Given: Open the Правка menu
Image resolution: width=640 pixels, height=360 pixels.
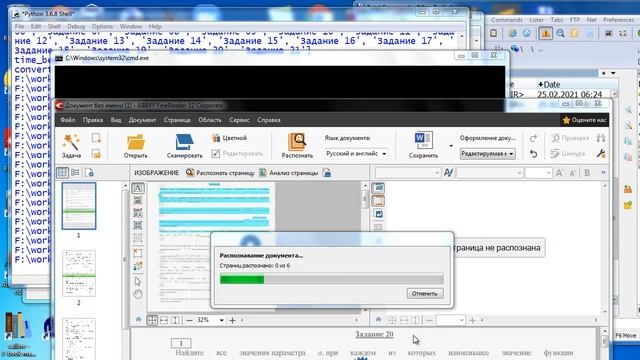Looking at the screenshot, I should [93, 120].
